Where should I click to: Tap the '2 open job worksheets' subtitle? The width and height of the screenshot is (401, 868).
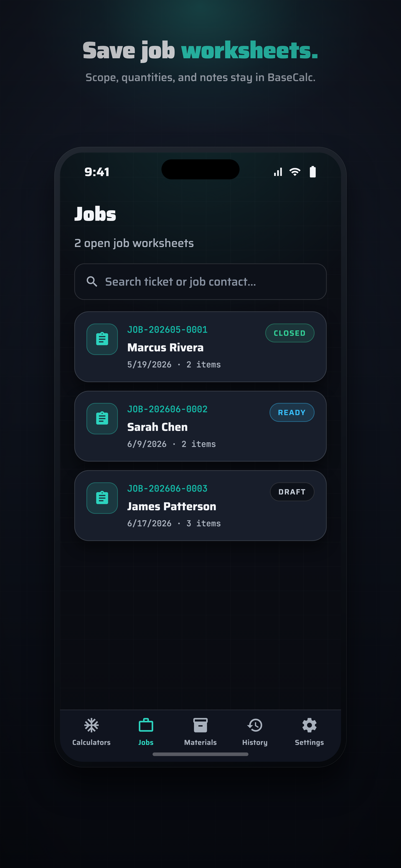(134, 243)
